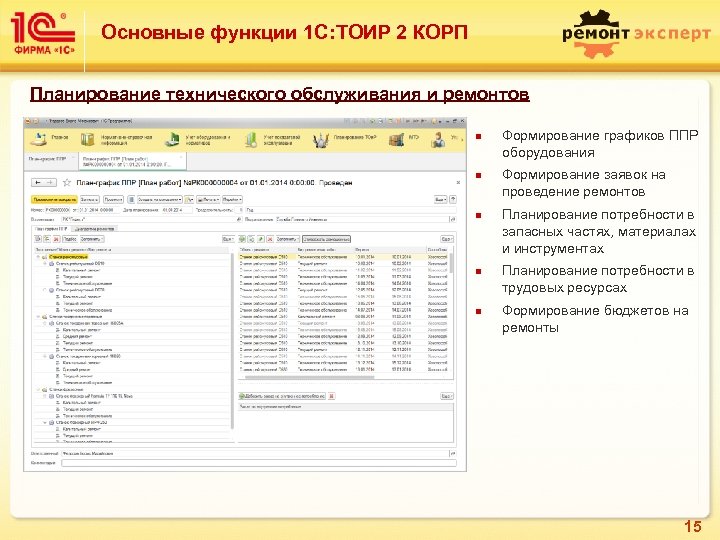Close the open document tab
Screen dimensions: 720x540
pyautogui.click(x=181, y=157)
